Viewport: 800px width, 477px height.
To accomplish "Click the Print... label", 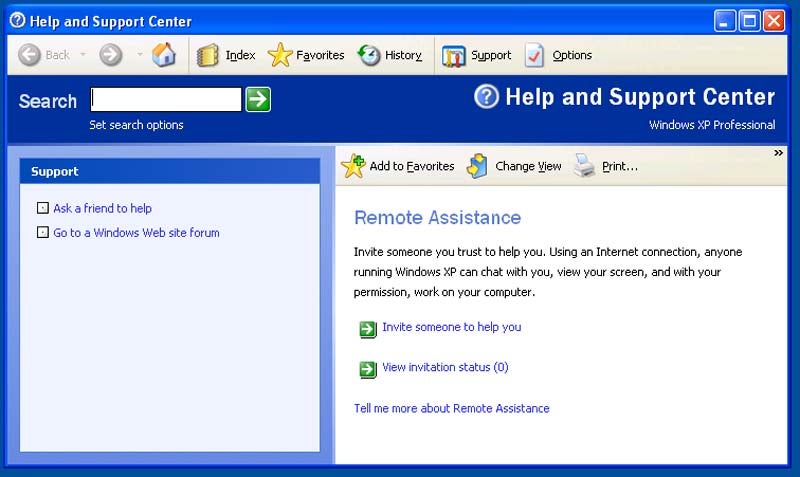I will coord(620,166).
